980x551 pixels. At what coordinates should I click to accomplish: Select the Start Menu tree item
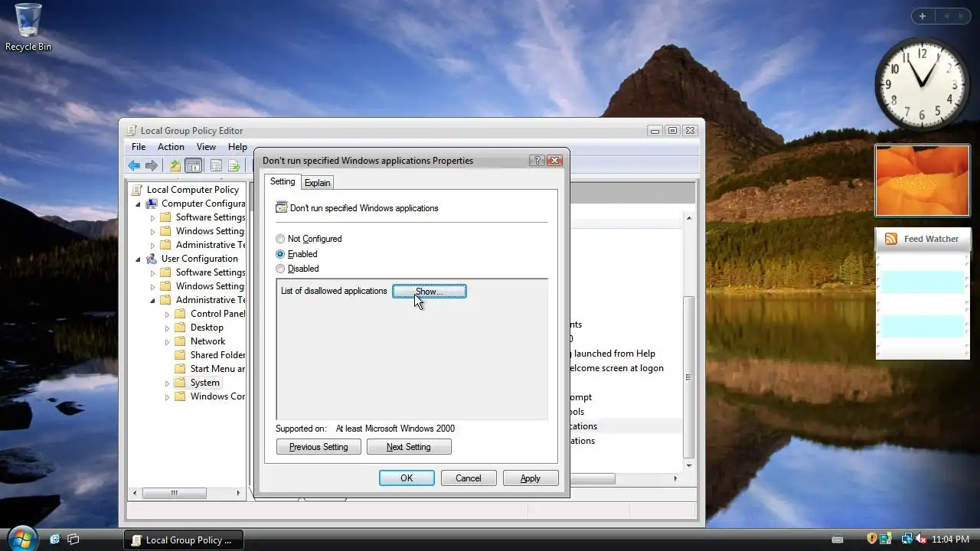point(217,369)
